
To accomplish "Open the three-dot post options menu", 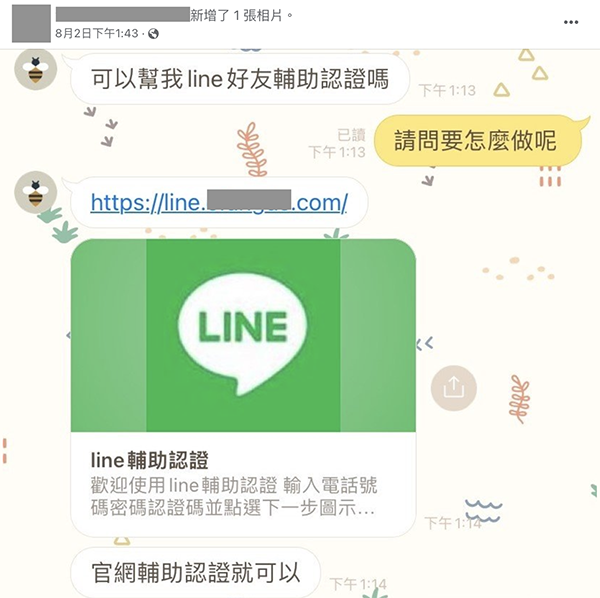I will 571,22.
